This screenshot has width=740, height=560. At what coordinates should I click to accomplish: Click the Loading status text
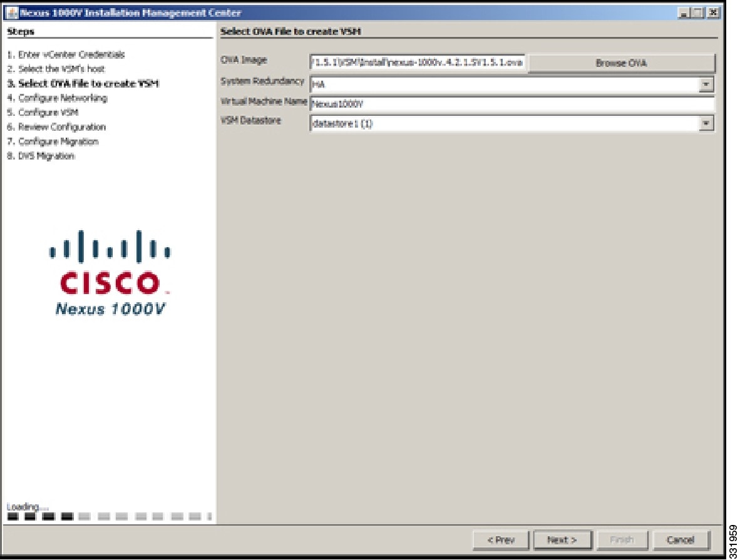click(x=28, y=507)
